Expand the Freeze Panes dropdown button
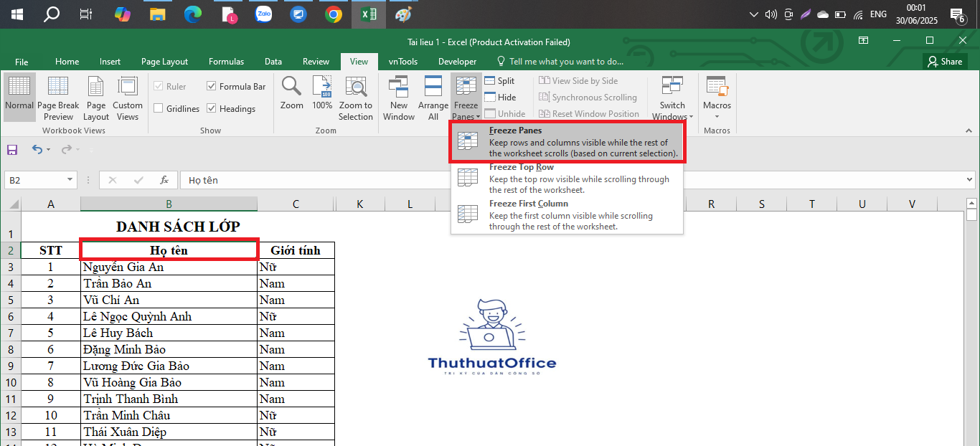Viewport: 980px width, 446px height. (x=466, y=97)
